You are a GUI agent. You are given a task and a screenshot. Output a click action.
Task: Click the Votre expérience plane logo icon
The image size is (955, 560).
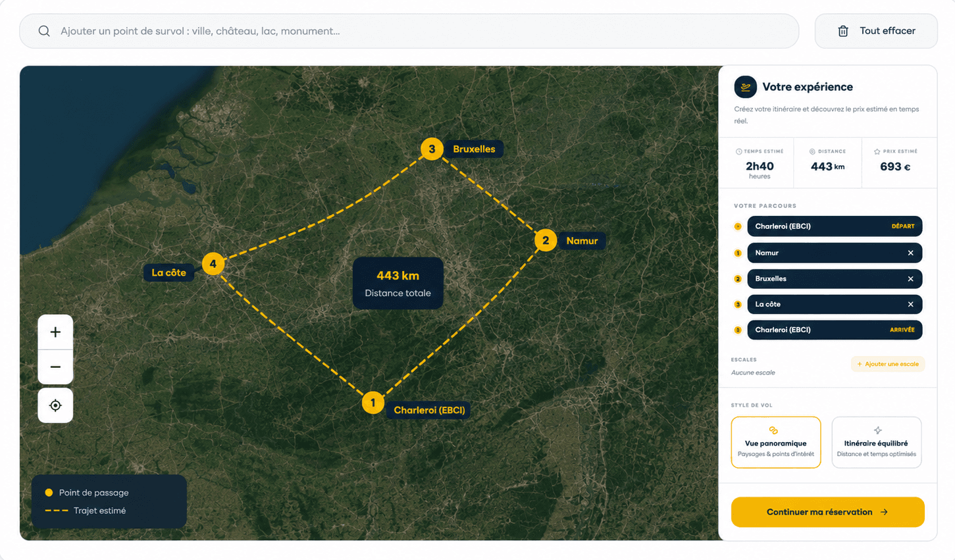(745, 87)
